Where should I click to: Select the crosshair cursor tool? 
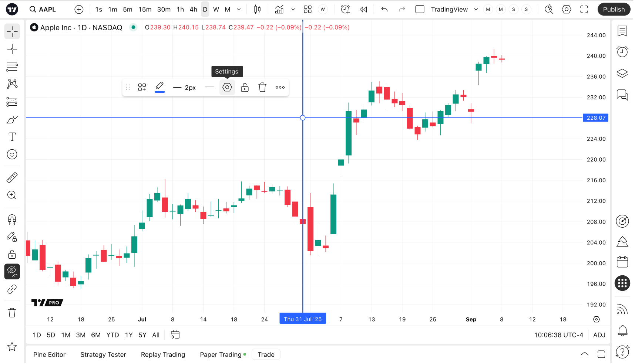click(x=12, y=32)
